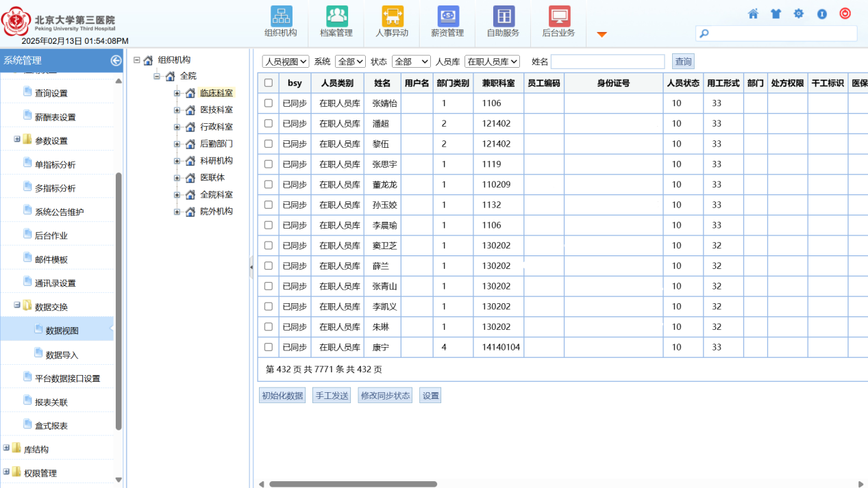Open the 人员视图 dropdown
This screenshot has height=488, width=868.
coord(286,62)
